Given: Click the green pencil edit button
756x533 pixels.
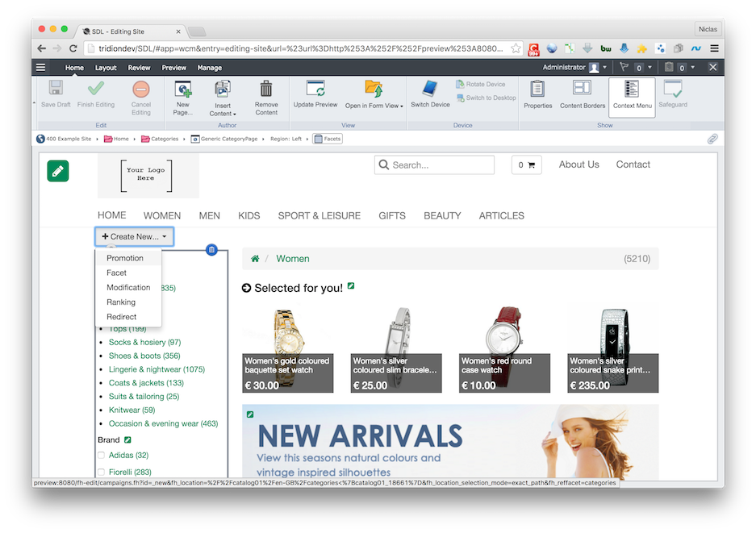Looking at the screenshot, I should click(x=58, y=171).
